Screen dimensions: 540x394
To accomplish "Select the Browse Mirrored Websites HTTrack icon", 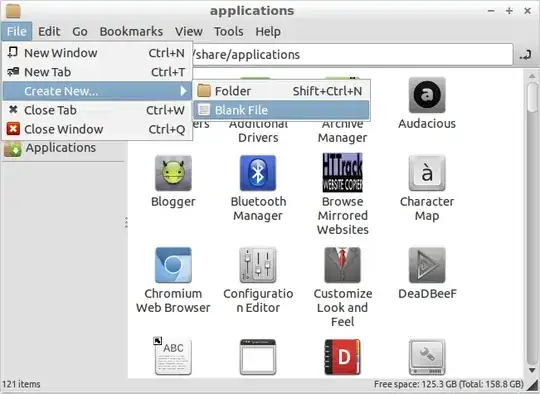I will 342,172.
